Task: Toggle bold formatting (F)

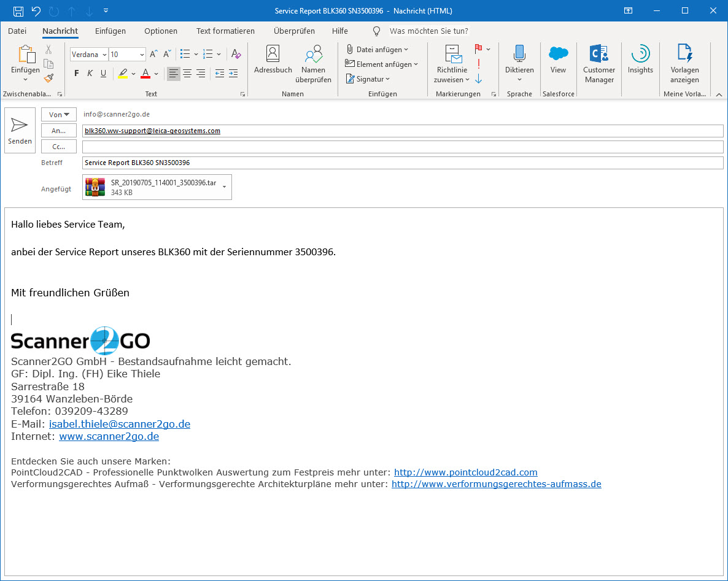Action: 77,74
